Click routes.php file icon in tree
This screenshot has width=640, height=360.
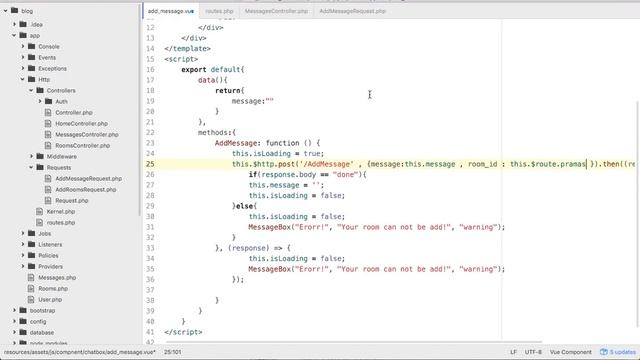click(x=40, y=222)
